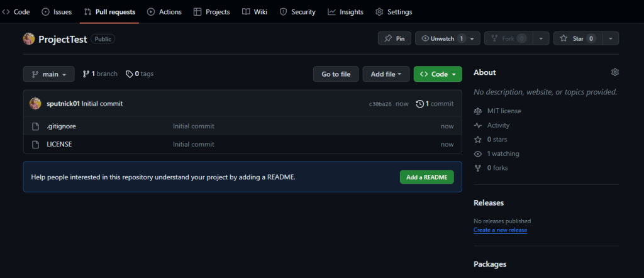Image resolution: width=644 pixels, height=278 pixels.
Task: Open the Releases heading link
Action: point(489,203)
